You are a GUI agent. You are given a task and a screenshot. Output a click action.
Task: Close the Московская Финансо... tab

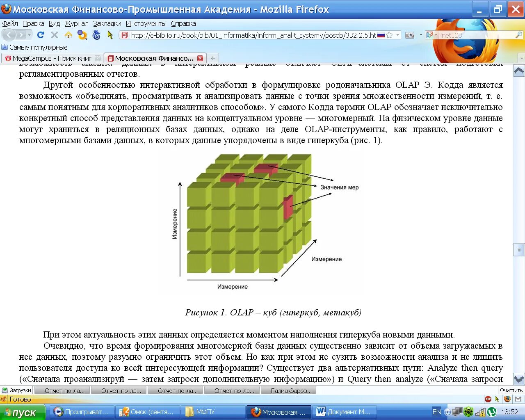200,58
